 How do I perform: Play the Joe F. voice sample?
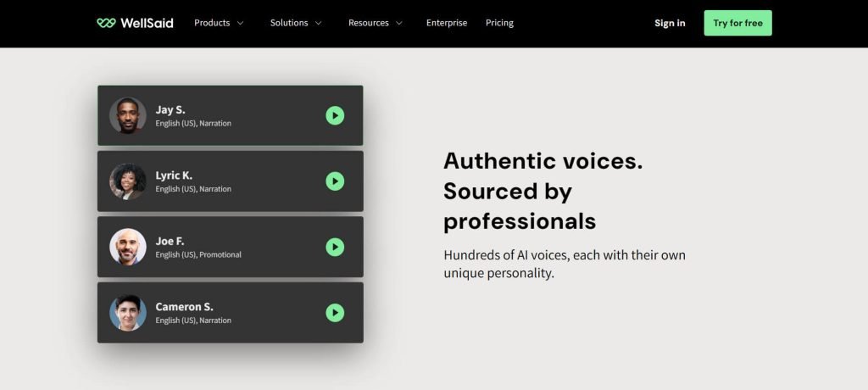[x=335, y=247]
